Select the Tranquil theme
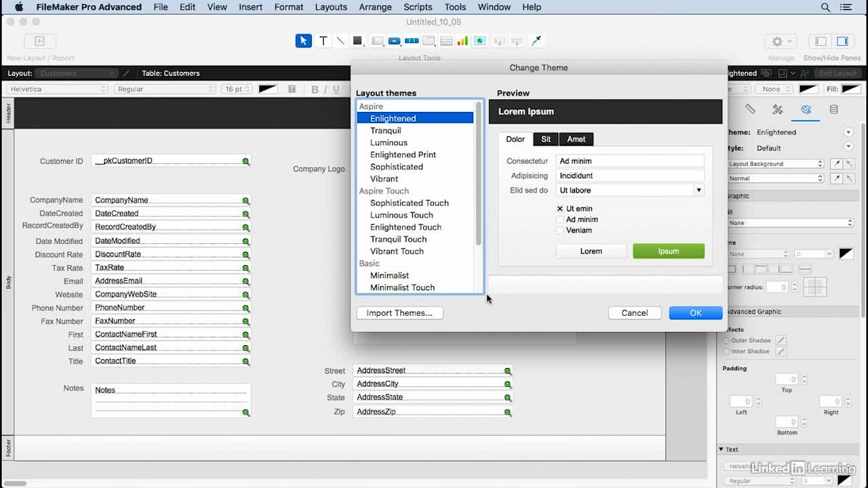 (x=386, y=131)
